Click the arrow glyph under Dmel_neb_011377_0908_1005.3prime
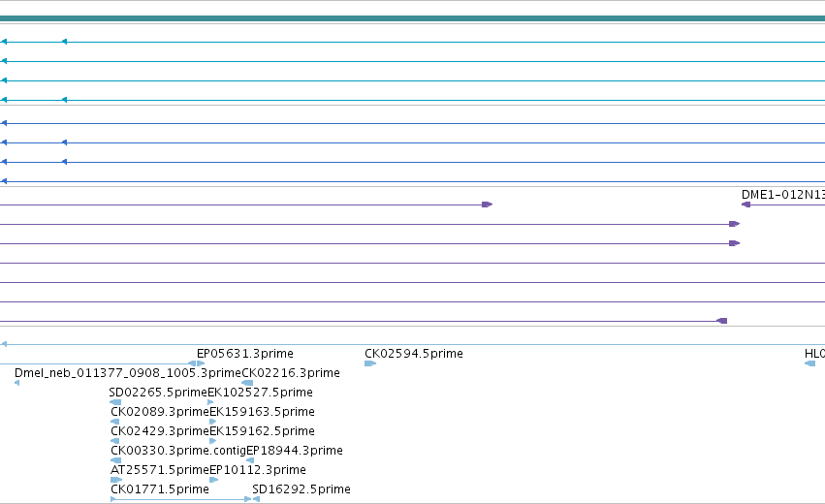This screenshot has height=504, width=825. tap(16, 383)
